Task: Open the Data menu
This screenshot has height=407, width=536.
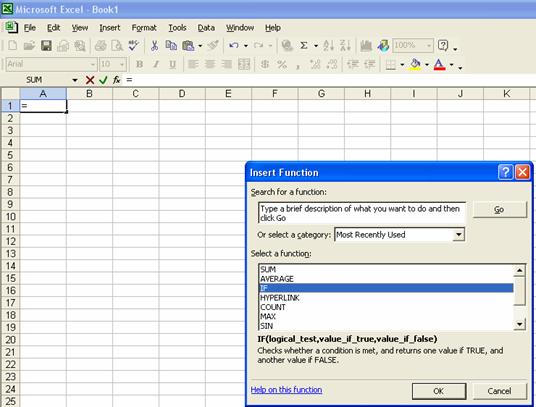Action: click(x=206, y=28)
